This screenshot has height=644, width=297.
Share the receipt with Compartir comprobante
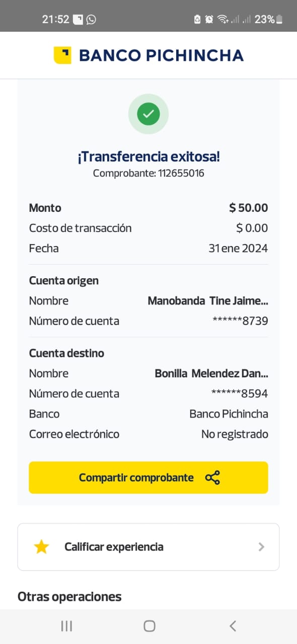point(148,477)
